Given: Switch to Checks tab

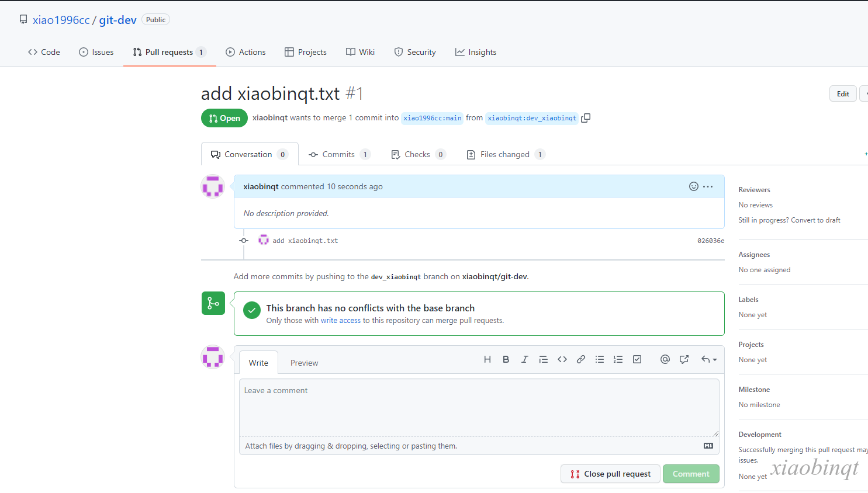Looking at the screenshot, I should (x=419, y=154).
